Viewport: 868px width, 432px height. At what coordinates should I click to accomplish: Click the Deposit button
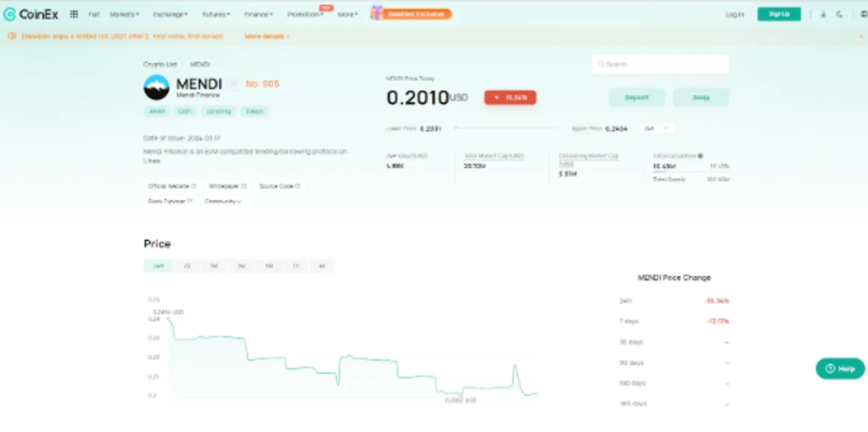[637, 98]
